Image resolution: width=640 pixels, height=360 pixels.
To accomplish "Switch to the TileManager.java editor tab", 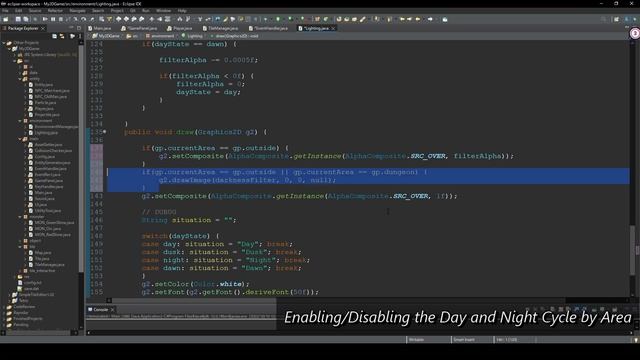I will (x=220, y=28).
